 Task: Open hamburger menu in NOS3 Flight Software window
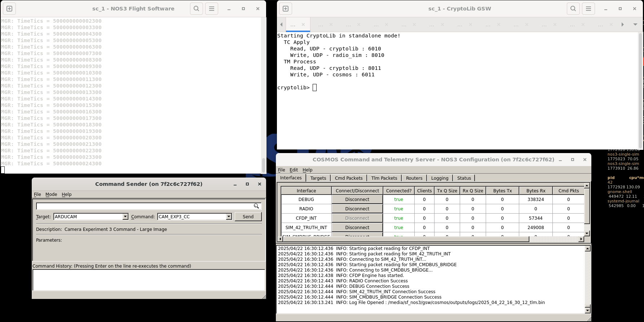212,9
